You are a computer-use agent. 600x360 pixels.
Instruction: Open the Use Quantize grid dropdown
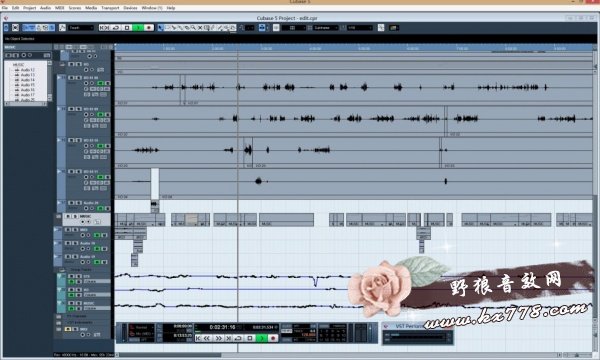tap(326, 28)
